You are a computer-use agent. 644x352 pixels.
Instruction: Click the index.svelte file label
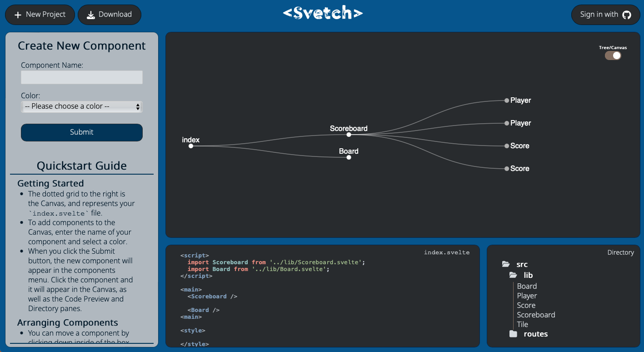click(447, 252)
